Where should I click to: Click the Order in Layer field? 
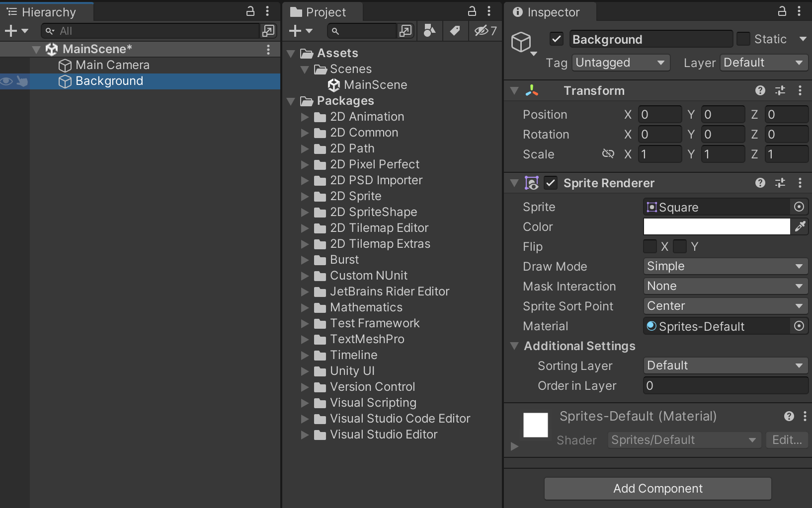click(726, 385)
